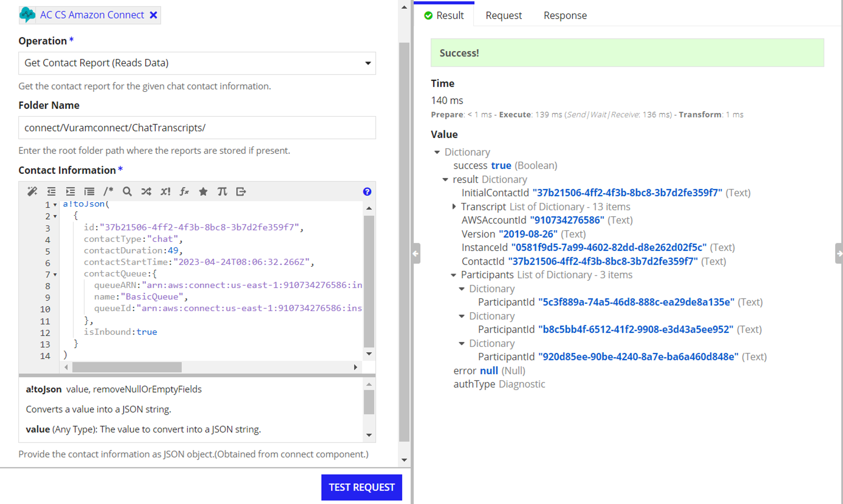
Task: Open the Operation dropdown
Action: pos(197,63)
